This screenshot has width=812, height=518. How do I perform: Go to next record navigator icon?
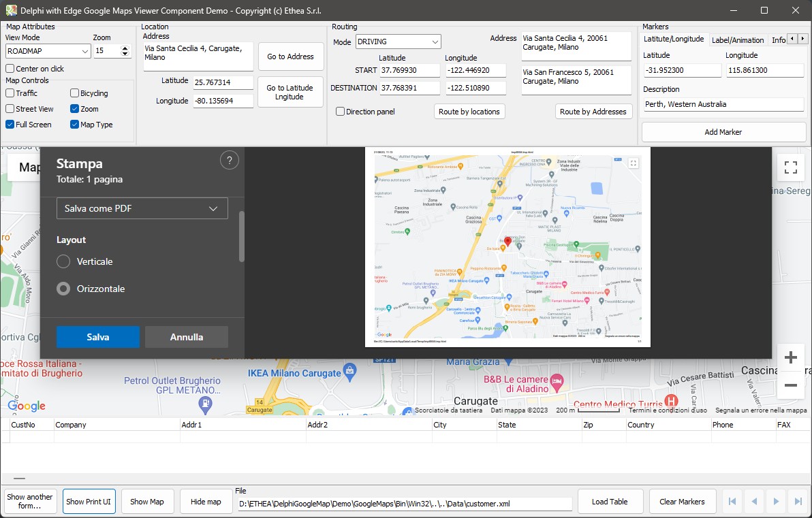click(776, 501)
